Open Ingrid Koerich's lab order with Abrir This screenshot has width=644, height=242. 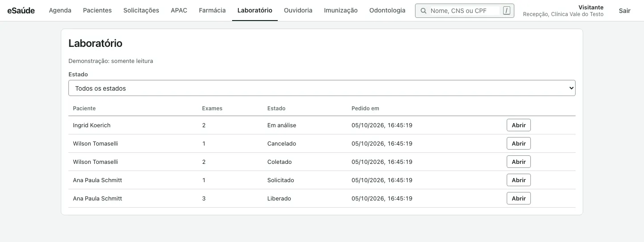click(519, 125)
